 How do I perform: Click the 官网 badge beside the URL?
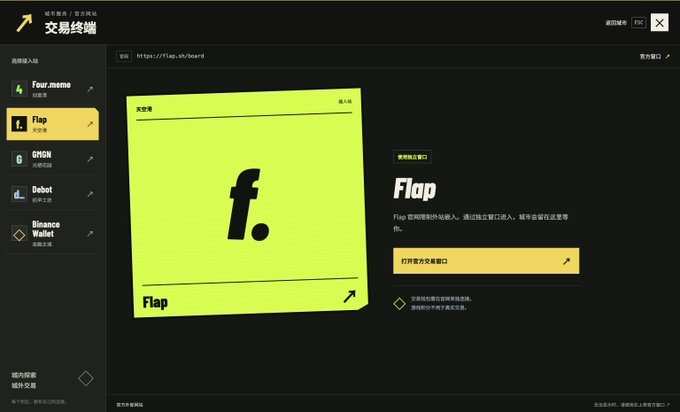(x=124, y=56)
